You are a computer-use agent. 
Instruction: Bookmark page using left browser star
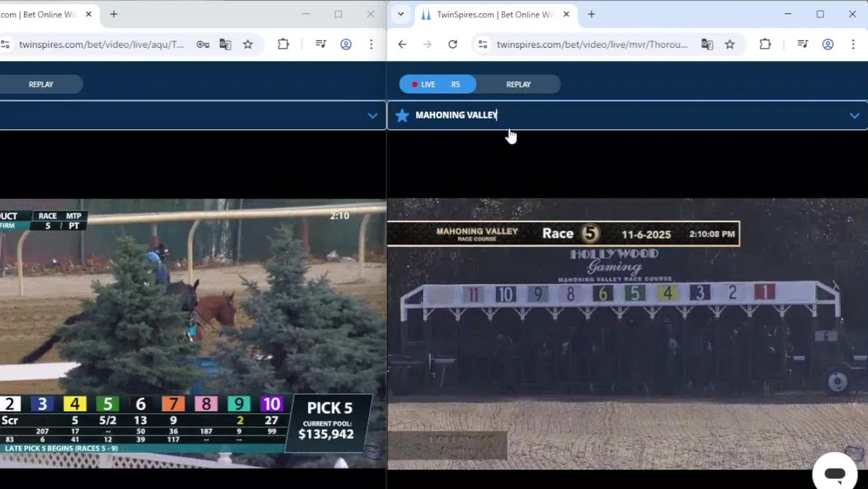[248, 44]
